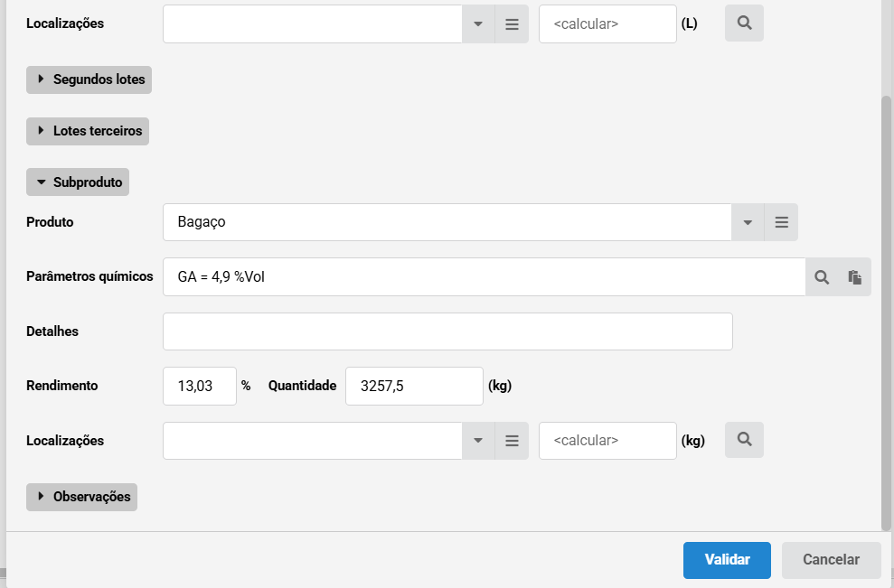Open the bottom Localizações dropdown arrow
Screen dimensions: 894x588
pyautogui.click(x=478, y=441)
